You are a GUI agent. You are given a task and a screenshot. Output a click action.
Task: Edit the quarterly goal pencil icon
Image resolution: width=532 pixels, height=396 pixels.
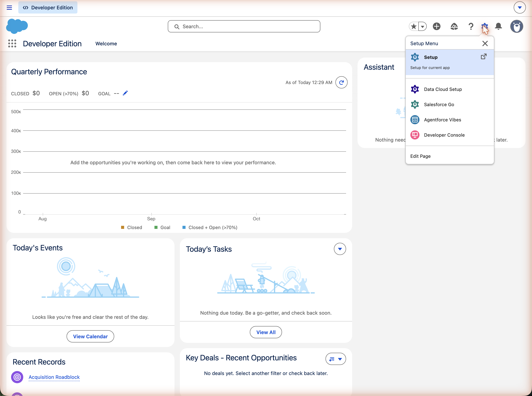tap(125, 93)
